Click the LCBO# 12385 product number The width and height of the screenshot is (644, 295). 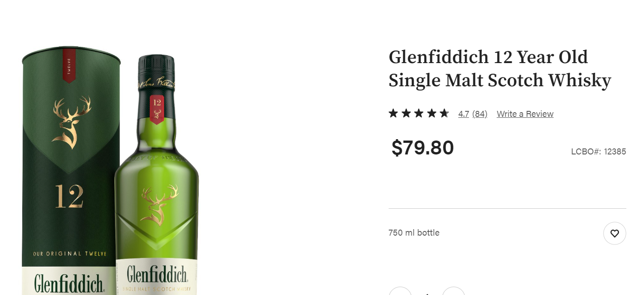tap(598, 152)
